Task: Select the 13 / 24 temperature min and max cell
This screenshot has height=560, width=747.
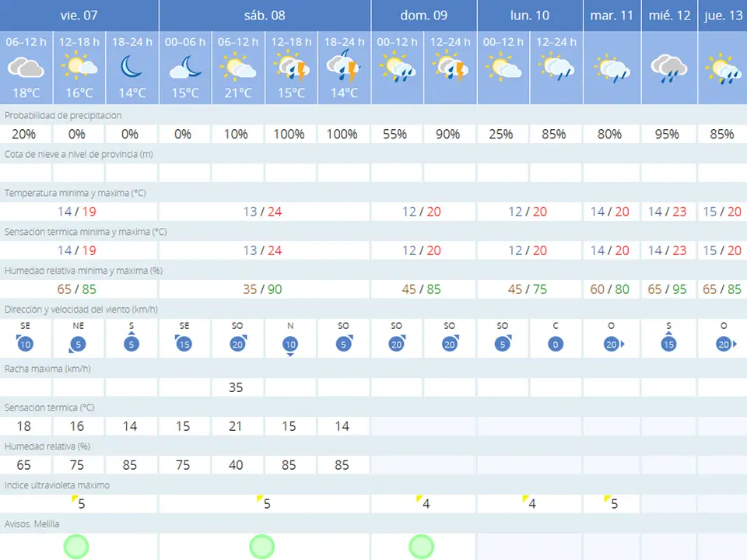Action: coord(265,212)
